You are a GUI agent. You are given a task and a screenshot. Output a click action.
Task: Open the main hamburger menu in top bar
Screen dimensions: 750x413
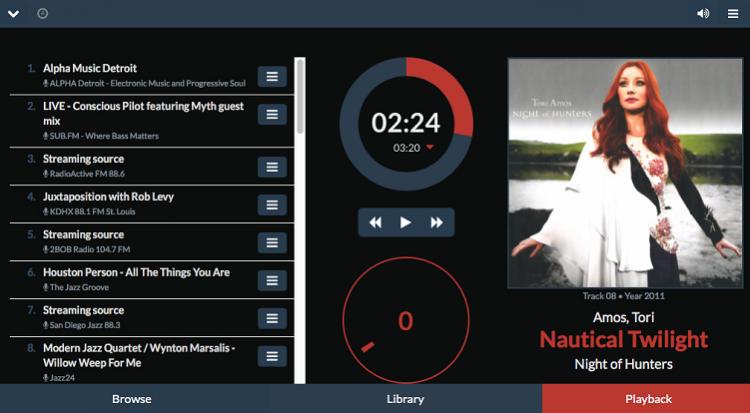point(733,13)
